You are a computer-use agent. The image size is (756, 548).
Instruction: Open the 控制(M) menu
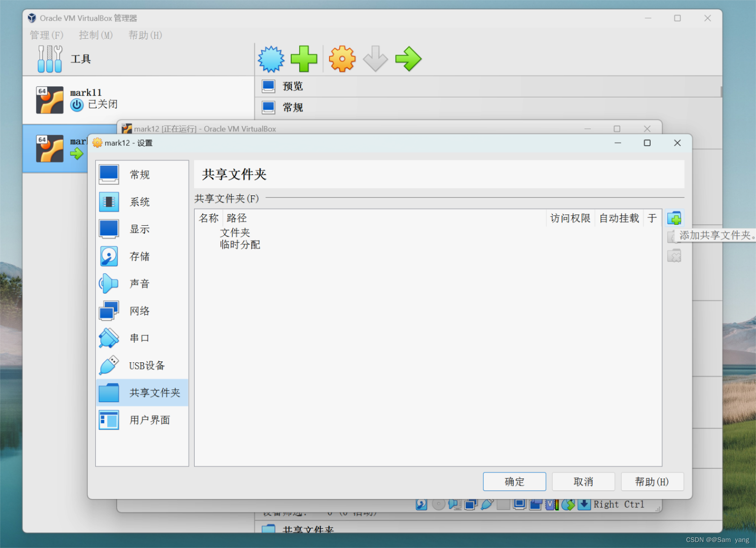(x=96, y=35)
